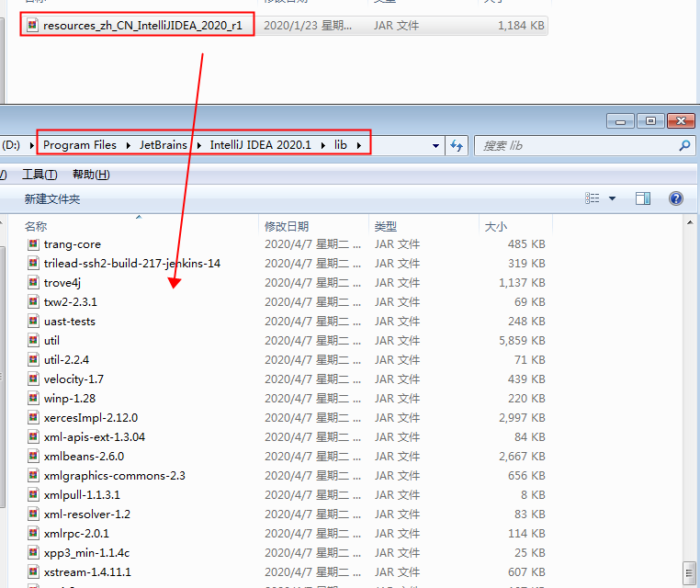Click scrollbar up arrow in lib window
700x588 pixels.
click(690, 222)
